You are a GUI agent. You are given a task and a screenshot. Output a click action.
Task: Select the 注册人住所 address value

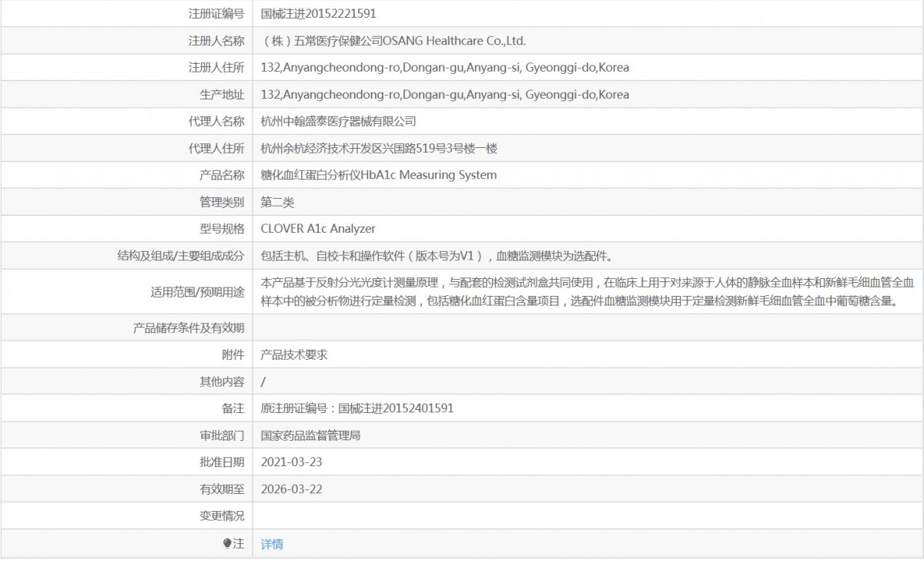click(x=445, y=67)
